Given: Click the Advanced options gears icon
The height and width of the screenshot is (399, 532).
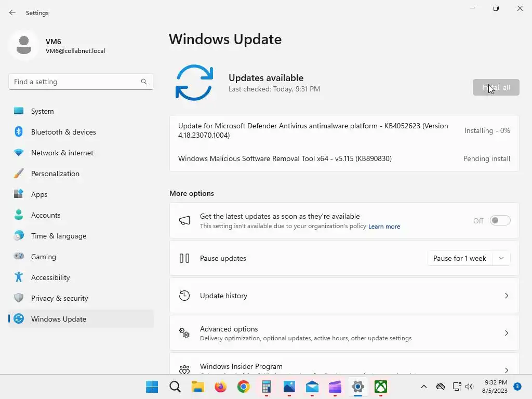Looking at the screenshot, I should click(184, 333).
